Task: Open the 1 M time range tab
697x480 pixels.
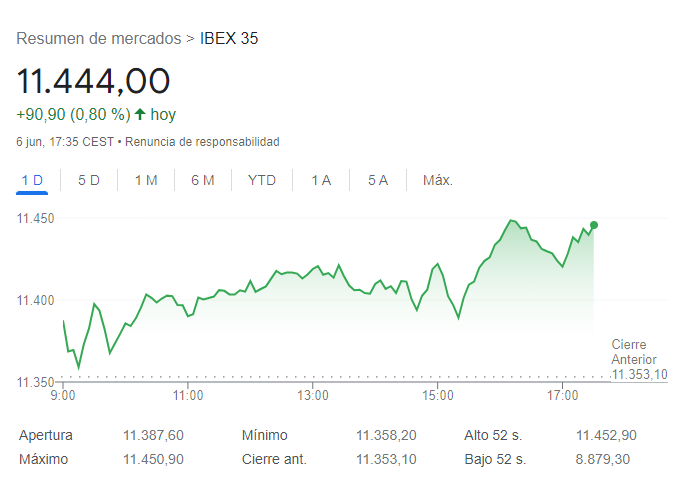Action: [x=146, y=180]
